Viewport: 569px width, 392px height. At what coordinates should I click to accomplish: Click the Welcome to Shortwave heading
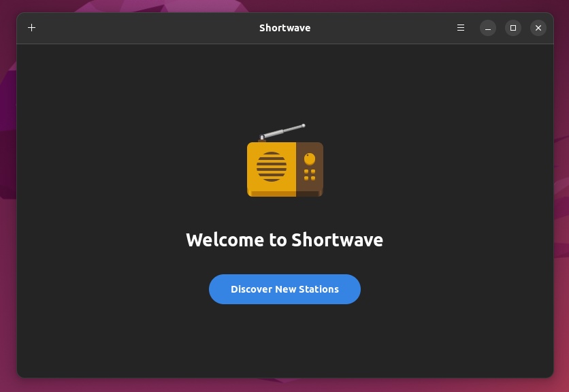coord(284,240)
